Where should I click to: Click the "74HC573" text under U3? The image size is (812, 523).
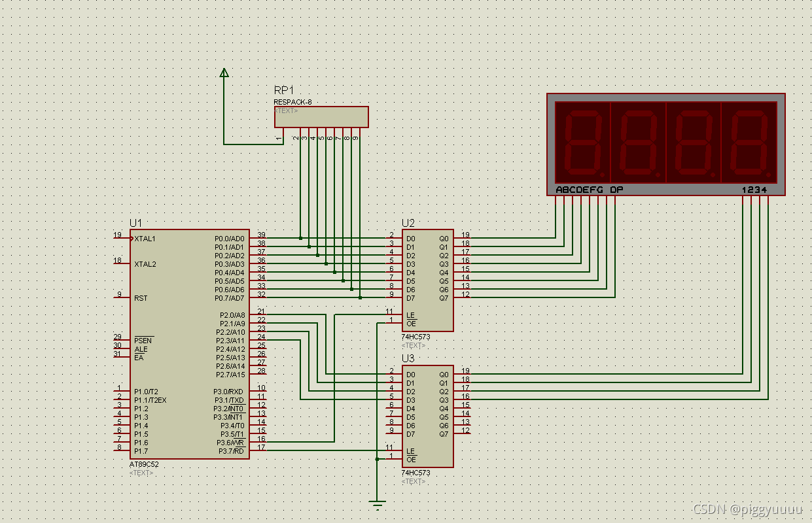pyautogui.click(x=415, y=473)
